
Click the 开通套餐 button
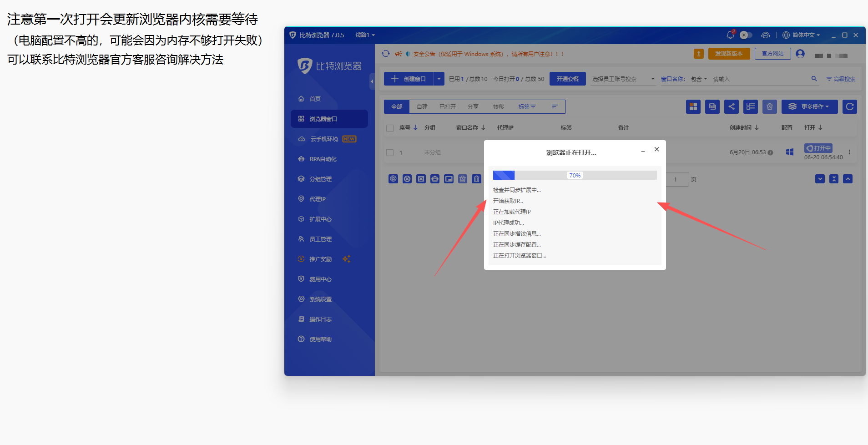coord(568,79)
